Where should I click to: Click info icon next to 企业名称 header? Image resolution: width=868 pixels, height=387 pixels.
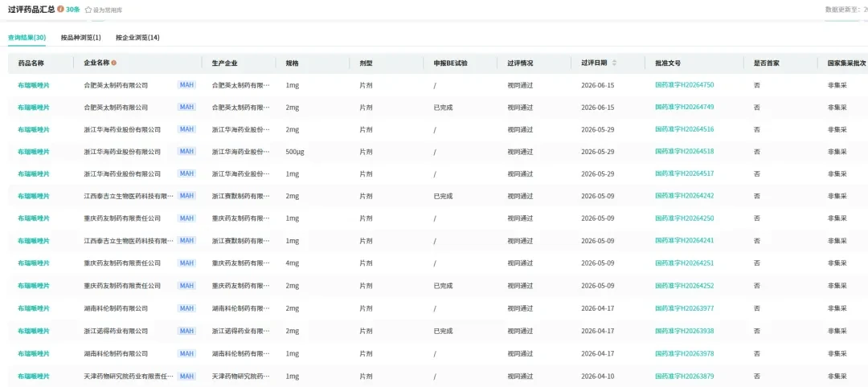point(114,63)
